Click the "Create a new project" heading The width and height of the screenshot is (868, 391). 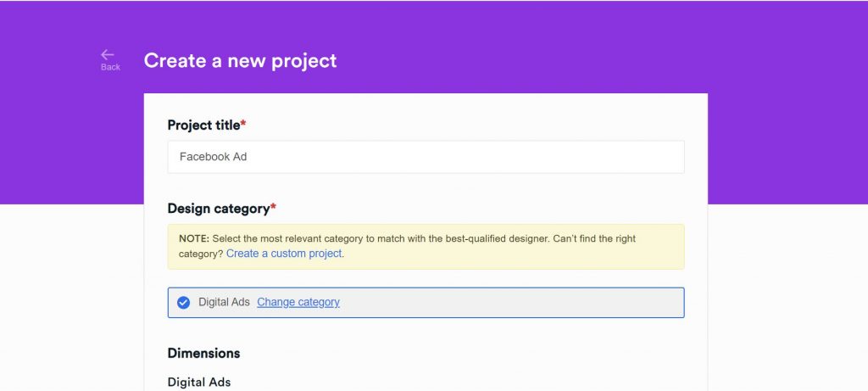click(240, 60)
